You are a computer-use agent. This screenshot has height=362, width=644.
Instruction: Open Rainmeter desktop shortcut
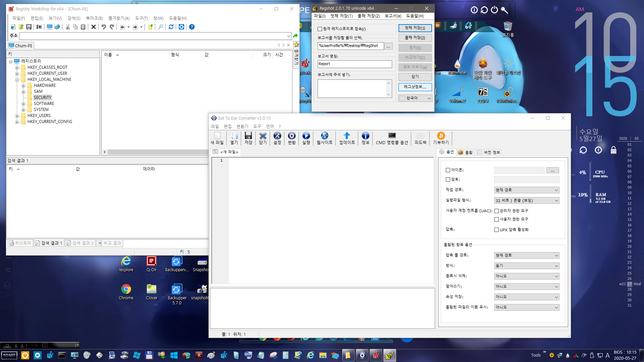[457, 66]
